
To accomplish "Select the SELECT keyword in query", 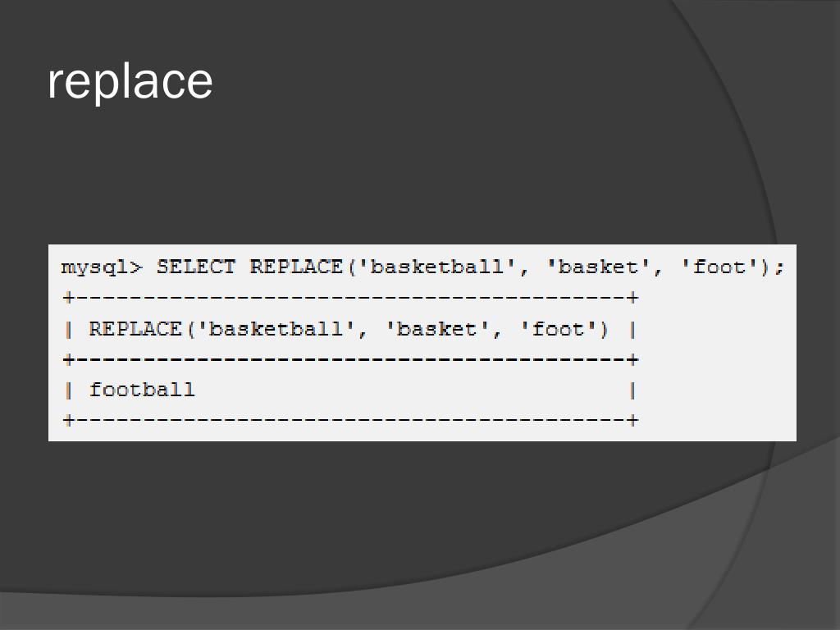I will (195, 267).
